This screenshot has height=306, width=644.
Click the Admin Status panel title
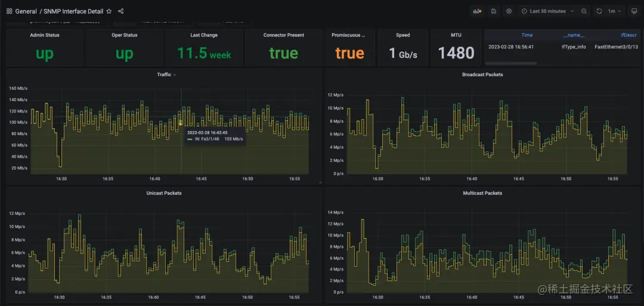(x=44, y=35)
